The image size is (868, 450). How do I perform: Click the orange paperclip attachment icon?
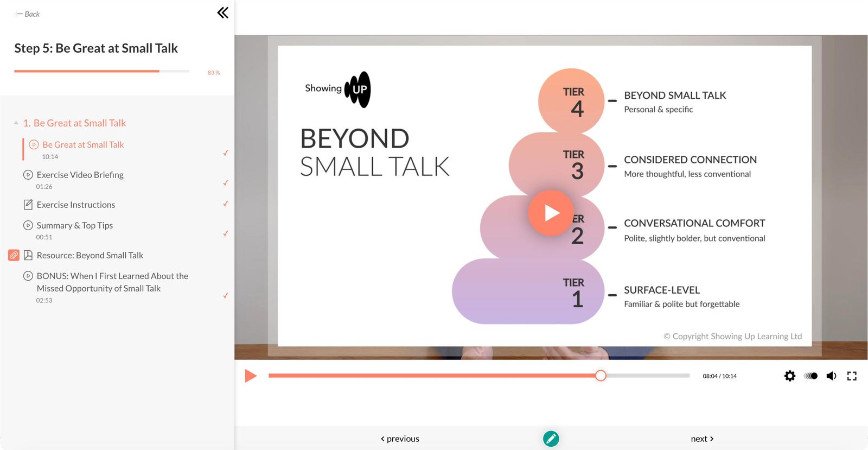click(x=14, y=255)
